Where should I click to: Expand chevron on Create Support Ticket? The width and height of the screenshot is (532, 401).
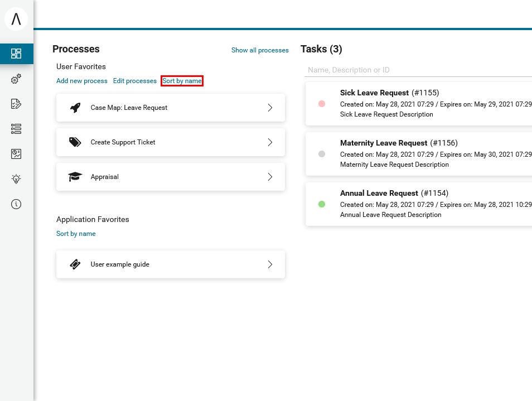[x=270, y=142]
